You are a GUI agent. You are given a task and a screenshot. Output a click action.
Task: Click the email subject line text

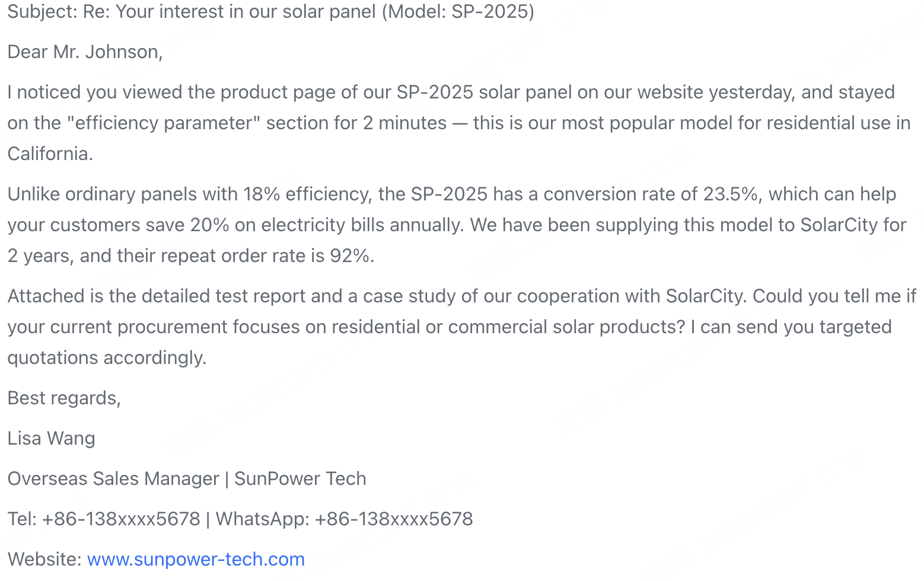270,11
